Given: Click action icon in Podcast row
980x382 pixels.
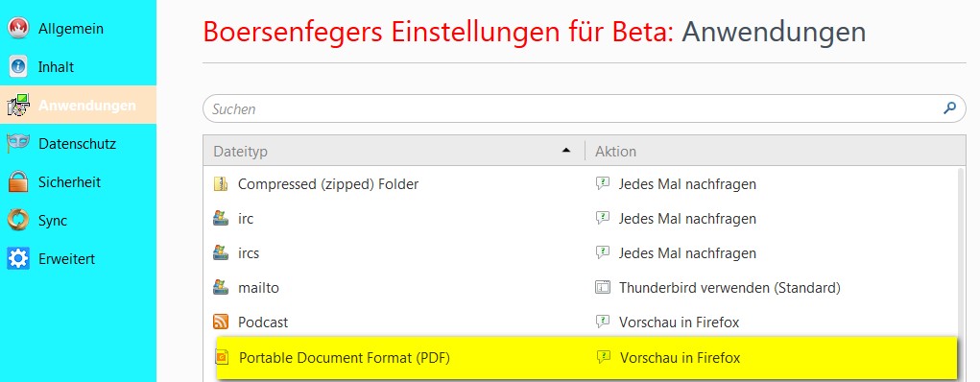Looking at the screenshot, I should [602, 322].
